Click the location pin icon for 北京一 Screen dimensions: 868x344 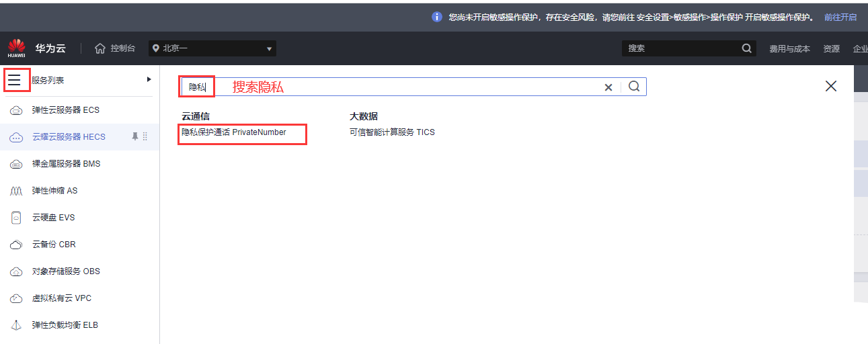click(156, 48)
